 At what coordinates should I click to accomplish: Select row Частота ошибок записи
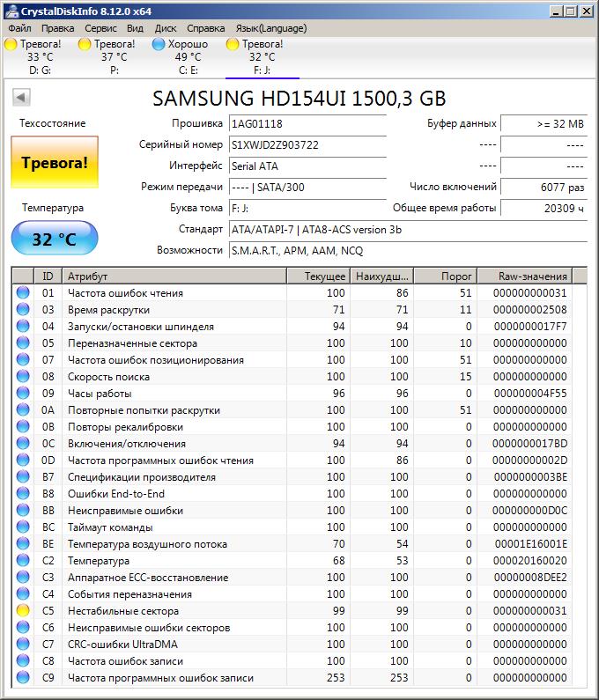click(x=292, y=661)
